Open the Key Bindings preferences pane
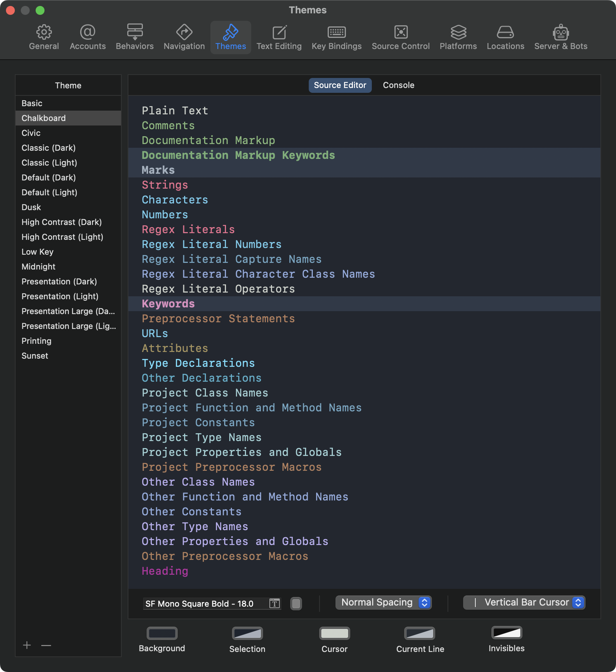The width and height of the screenshot is (616, 672). 337,37
